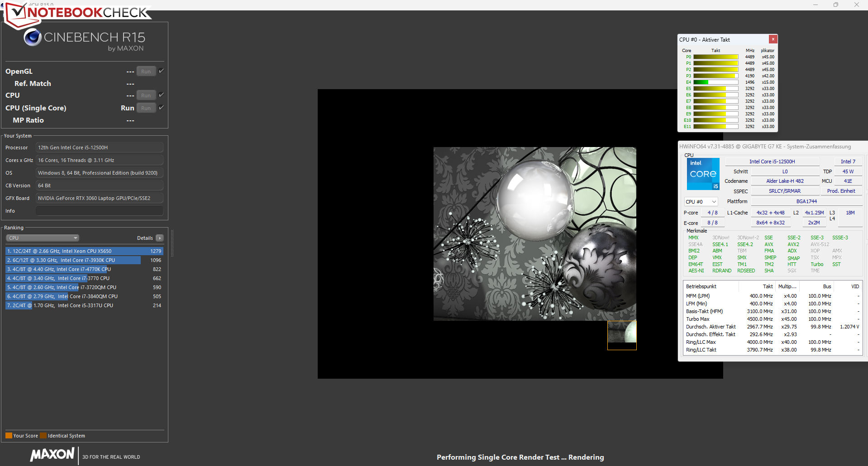868x466 pixels.
Task: Click the Your Score orange legend swatch
Action: coord(9,436)
